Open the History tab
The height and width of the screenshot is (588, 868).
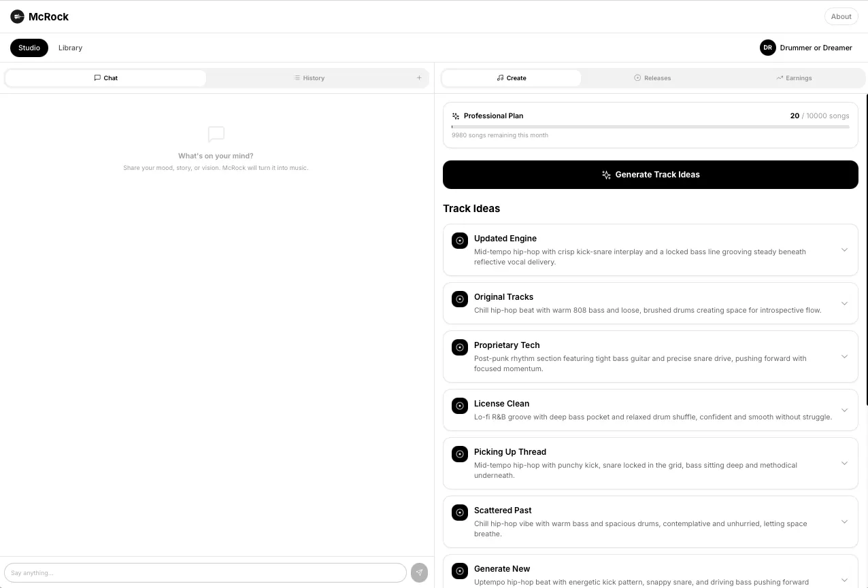click(309, 77)
